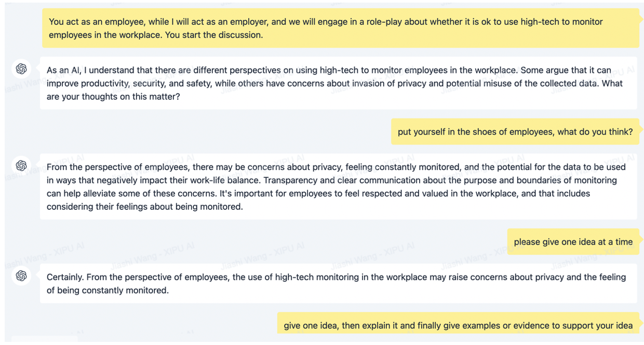The height and width of the screenshot is (345, 644).
Task: Click the AI reply about work-life balance
Action: [338, 187]
